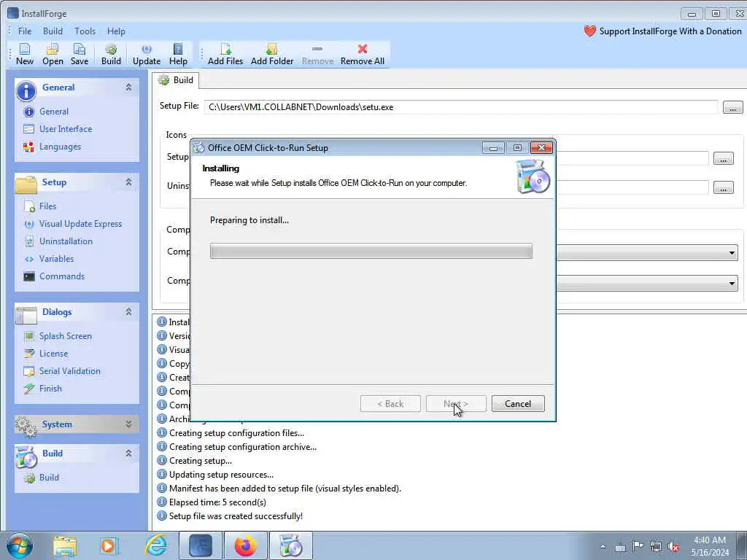The width and height of the screenshot is (747, 560).
Task: Click the 'Creating setup...' log entry
Action: click(x=200, y=461)
